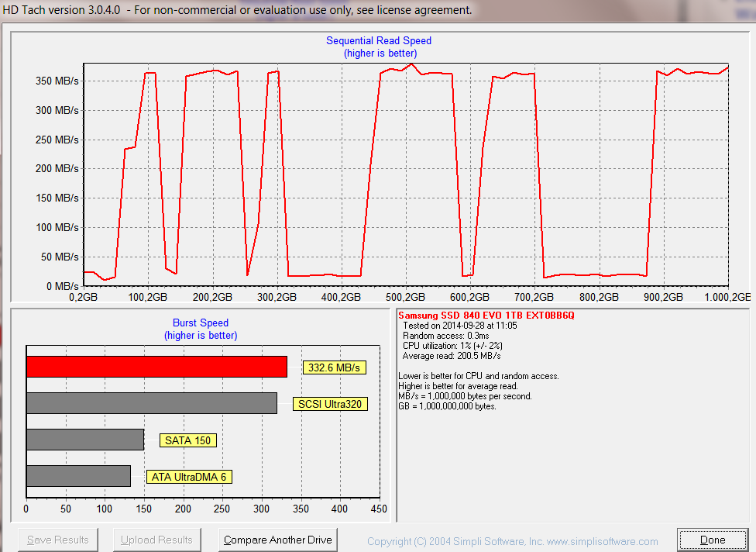This screenshot has height=552, width=756.
Task: Click the Random access: 0.3ms text
Action: [446, 336]
